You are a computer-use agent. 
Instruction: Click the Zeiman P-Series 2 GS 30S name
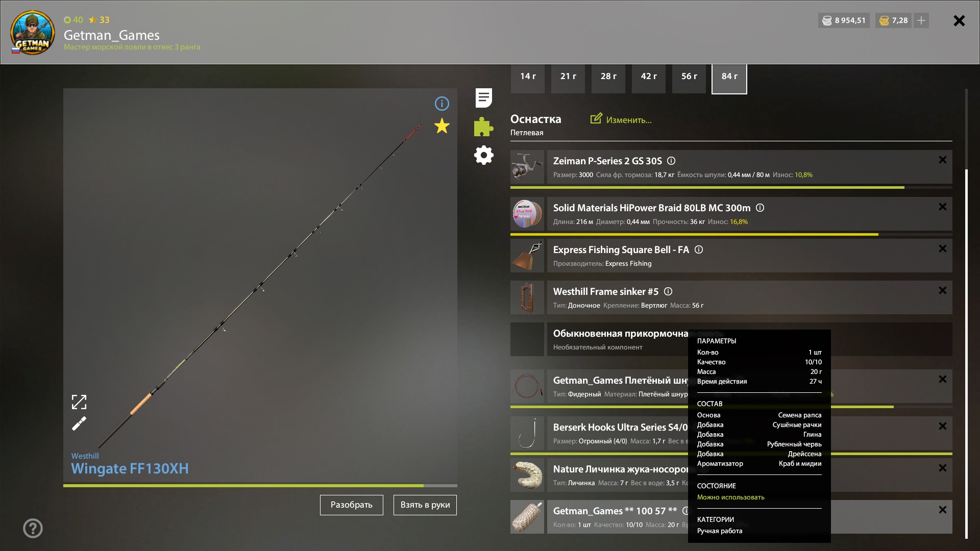point(607,161)
